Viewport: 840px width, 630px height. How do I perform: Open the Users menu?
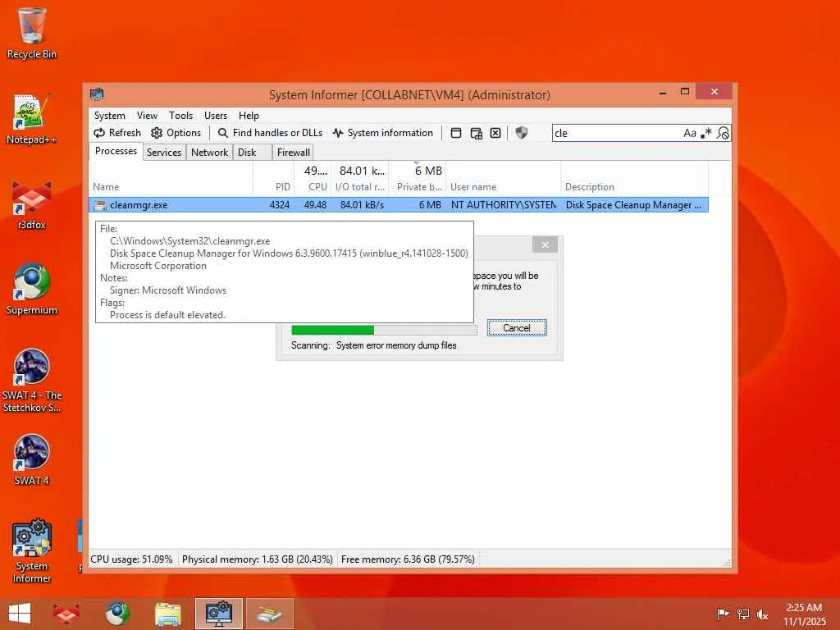[216, 115]
